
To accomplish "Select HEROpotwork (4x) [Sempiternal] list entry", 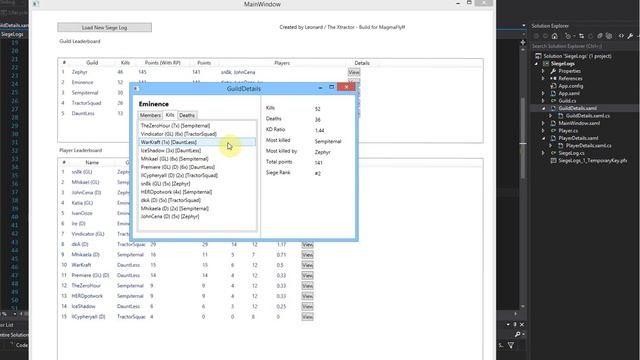I will 198,192.
